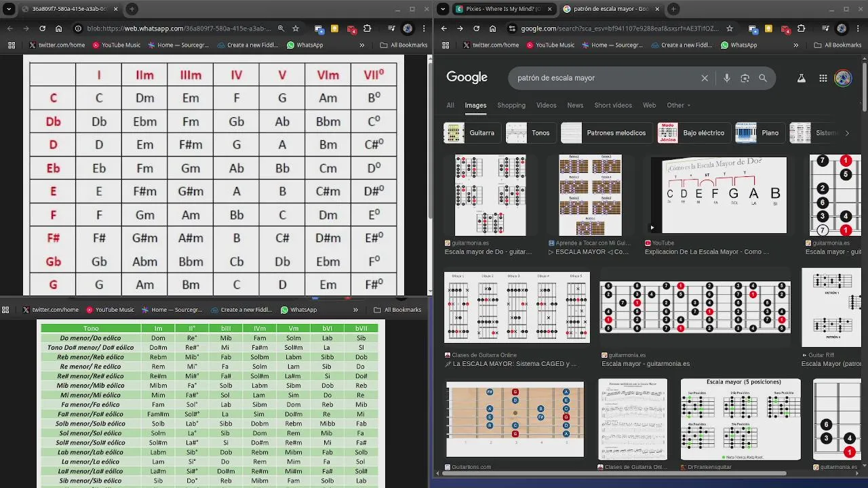
Task: Open media control icon in Google window
Action: coord(825,28)
